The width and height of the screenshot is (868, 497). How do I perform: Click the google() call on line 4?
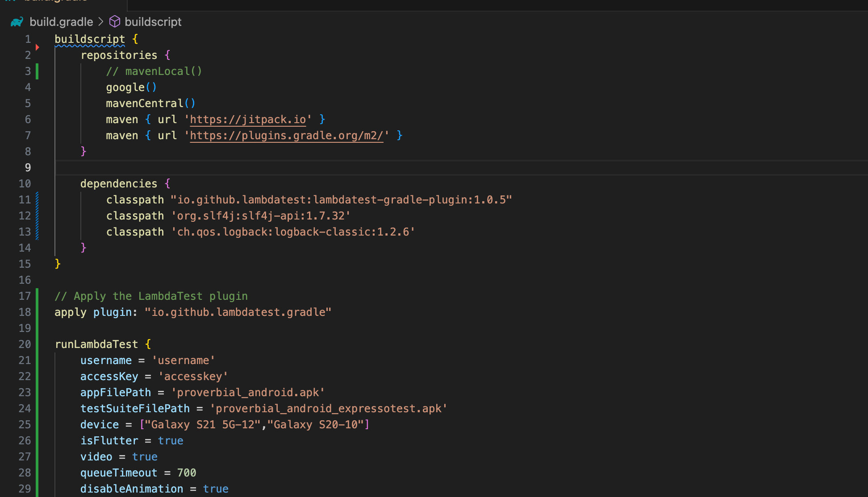coord(131,87)
